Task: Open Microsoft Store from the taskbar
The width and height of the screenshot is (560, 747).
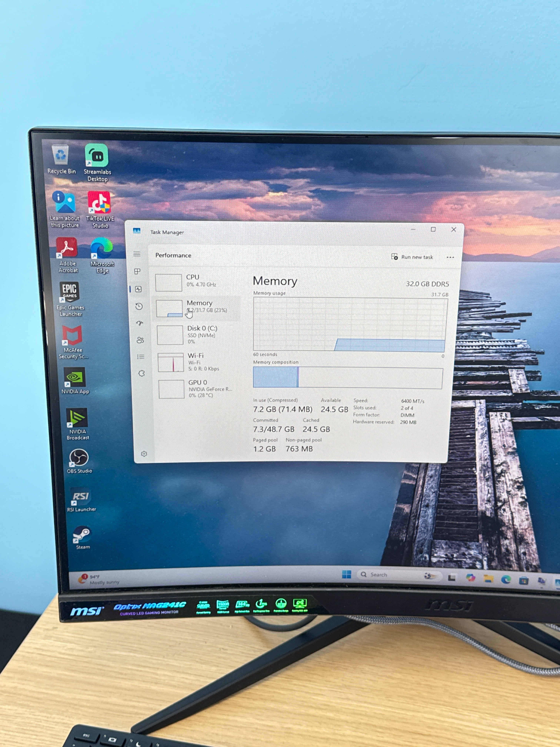Action: [523, 580]
